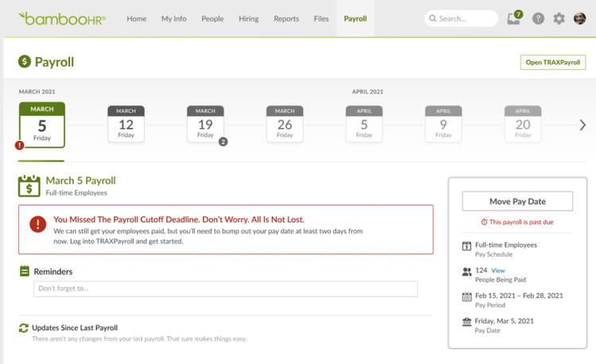Show next pay dates with the right chevron

pyautogui.click(x=582, y=125)
